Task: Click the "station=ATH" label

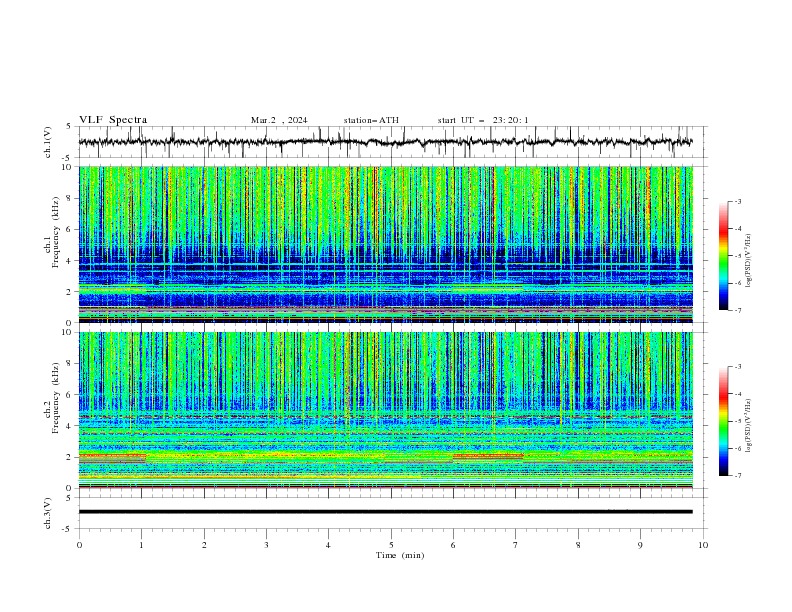Action: pyautogui.click(x=371, y=120)
